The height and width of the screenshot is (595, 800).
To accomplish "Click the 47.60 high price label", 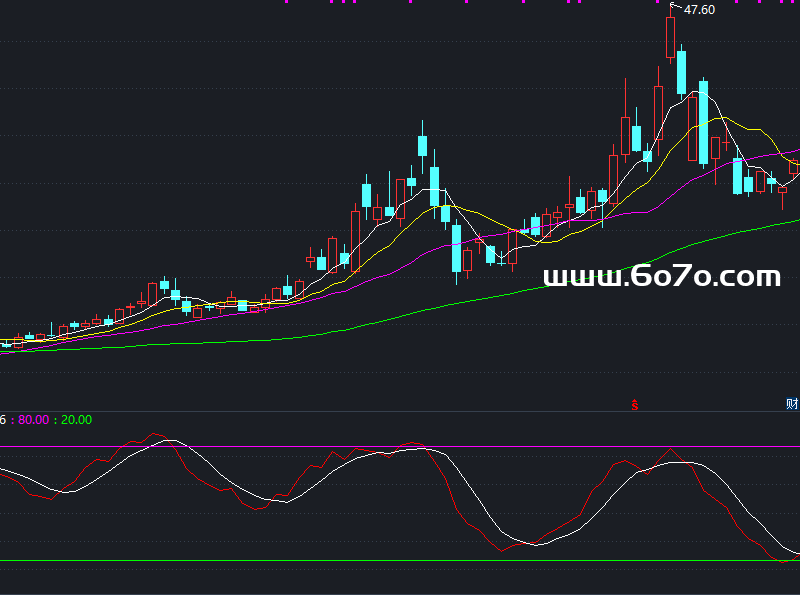I will coord(699,10).
